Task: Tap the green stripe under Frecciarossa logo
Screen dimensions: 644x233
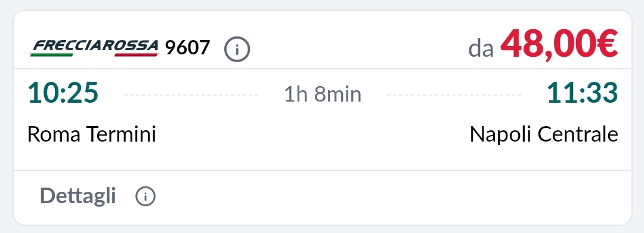Action: pyautogui.click(x=52, y=54)
